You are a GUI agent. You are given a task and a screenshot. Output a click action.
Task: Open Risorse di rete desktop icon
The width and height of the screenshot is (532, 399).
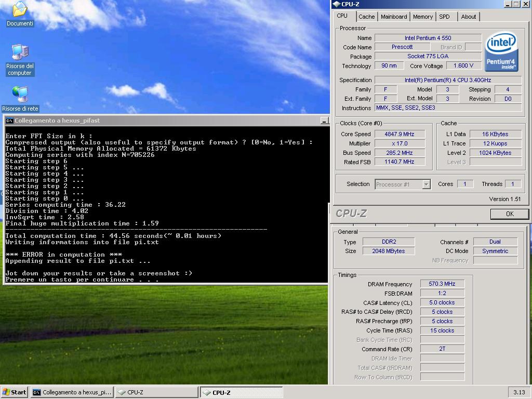(x=20, y=99)
